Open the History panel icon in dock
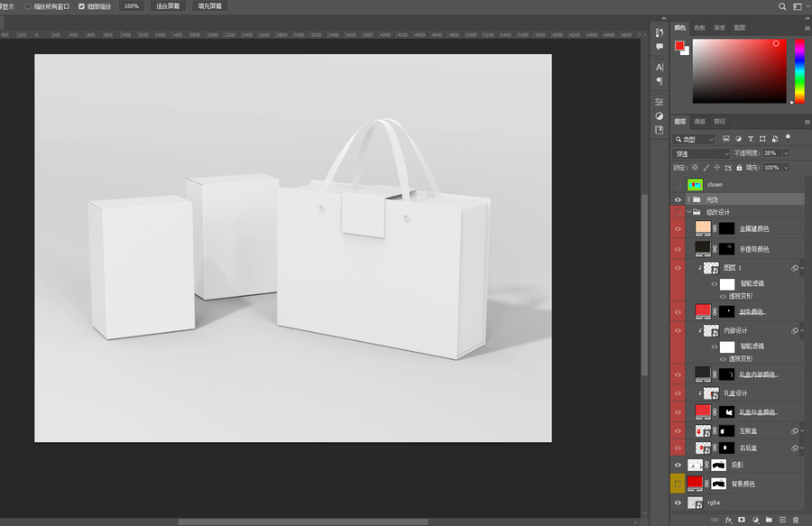Image resolution: width=812 pixels, height=526 pixels. [660, 32]
